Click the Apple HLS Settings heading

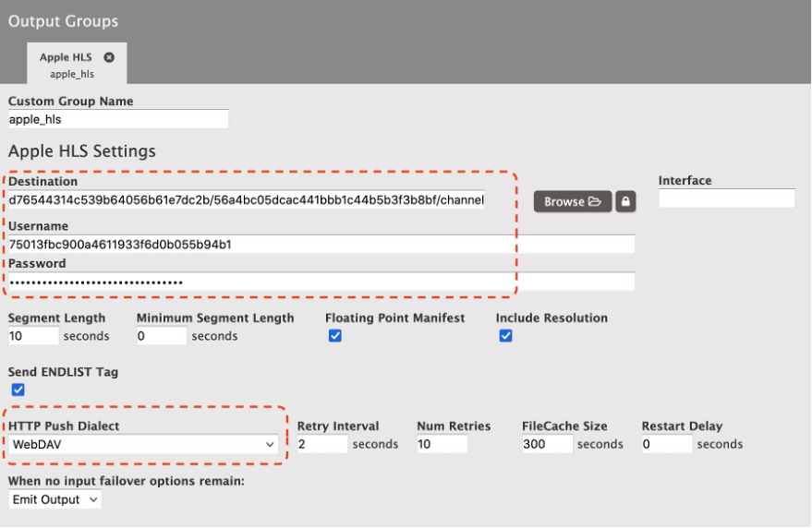coord(82,151)
